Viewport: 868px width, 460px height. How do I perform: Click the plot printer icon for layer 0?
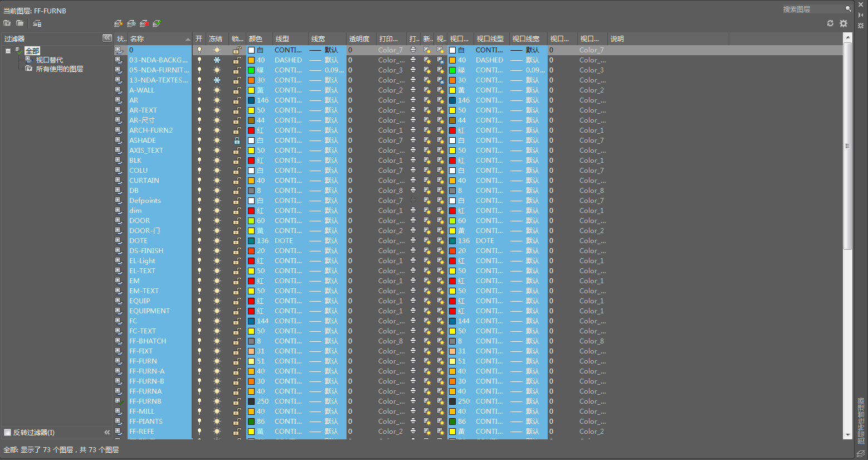coord(413,50)
